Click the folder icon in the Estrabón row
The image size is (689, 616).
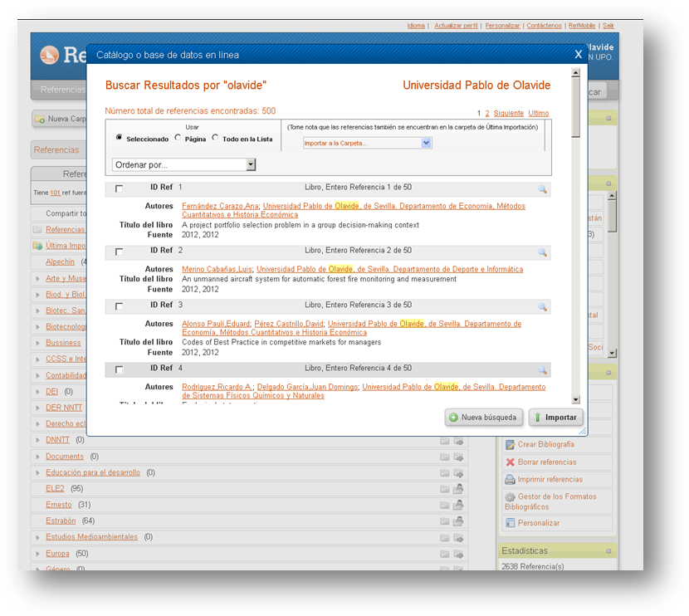point(445,521)
